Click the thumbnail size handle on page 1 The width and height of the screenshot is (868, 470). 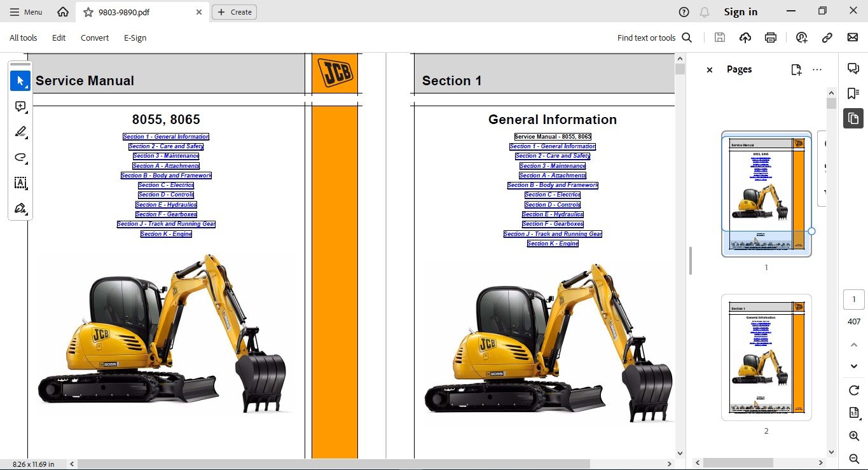(x=811, y=232)
